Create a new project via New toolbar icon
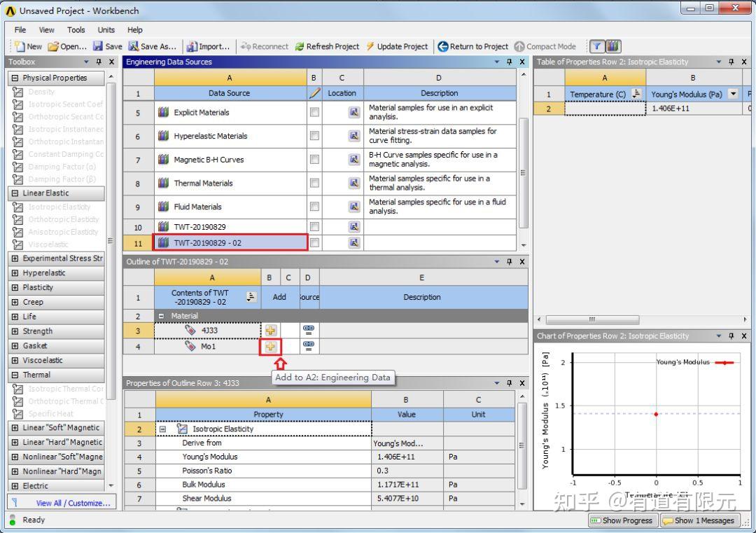Image resolution: width=756 pixels, height=533 pixels. click(22, 46)
